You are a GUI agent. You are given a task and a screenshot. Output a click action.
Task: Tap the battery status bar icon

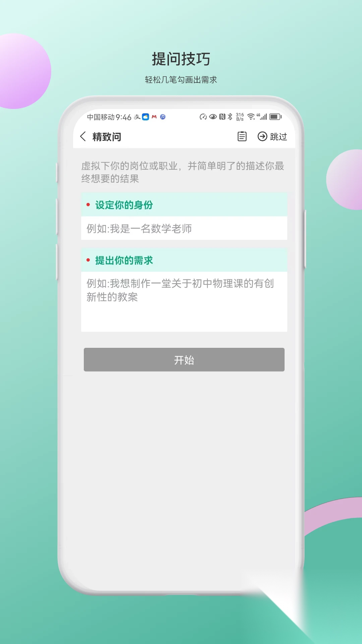pyautogui.click(x=276, y=117)
